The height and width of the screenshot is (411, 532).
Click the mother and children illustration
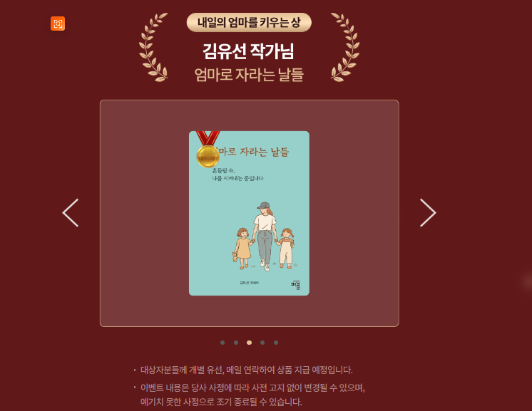pyautogui.click(x=264, y=236)
